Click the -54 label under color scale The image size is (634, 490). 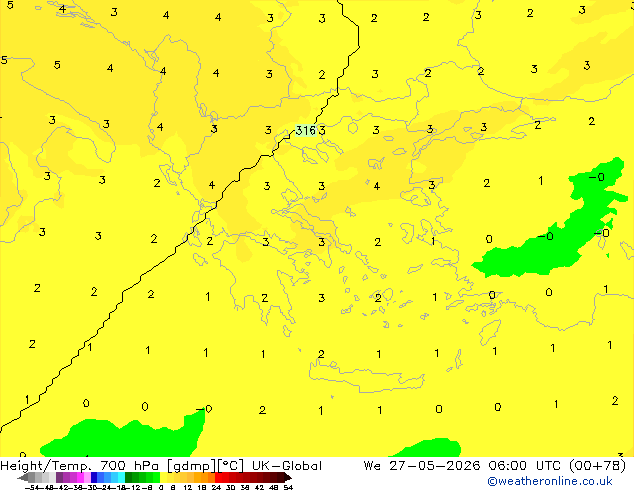[x=32, y=487]
